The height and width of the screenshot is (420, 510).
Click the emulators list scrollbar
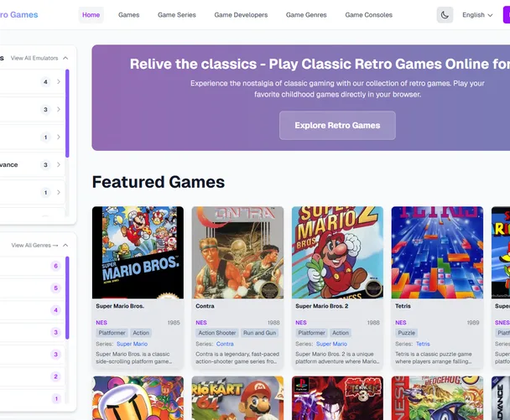pyautogui.click(x=67, y=113)
